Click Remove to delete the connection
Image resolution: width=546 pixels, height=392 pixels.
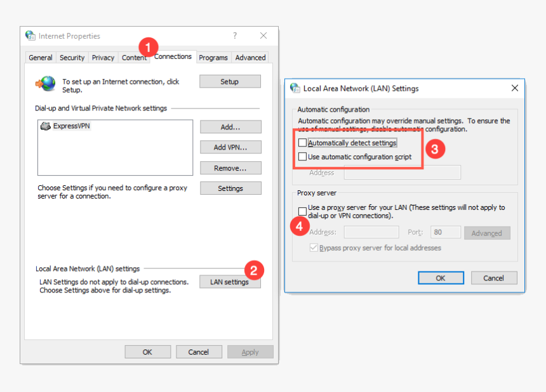pos(230,167)
